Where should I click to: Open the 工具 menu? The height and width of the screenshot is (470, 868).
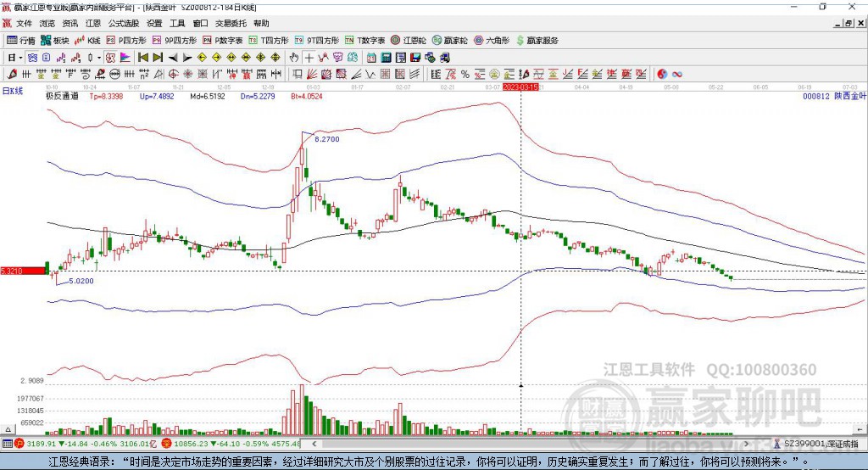[x=177, y=23]
